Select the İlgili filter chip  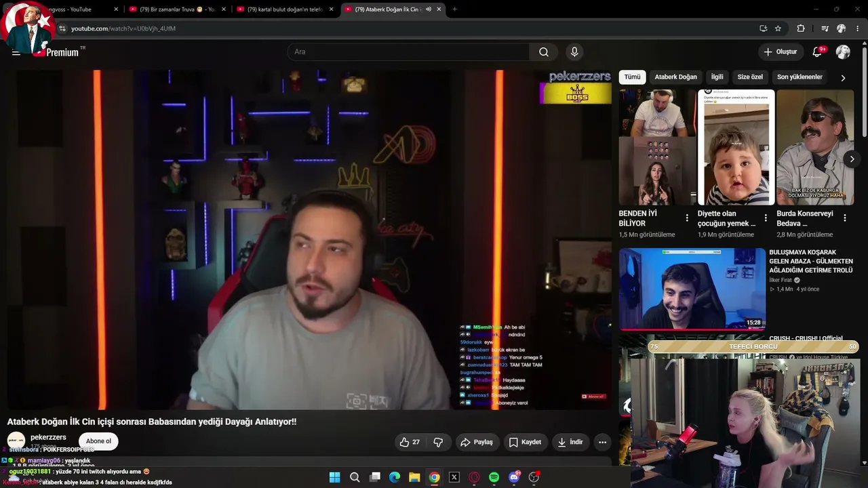coord(717,77)
